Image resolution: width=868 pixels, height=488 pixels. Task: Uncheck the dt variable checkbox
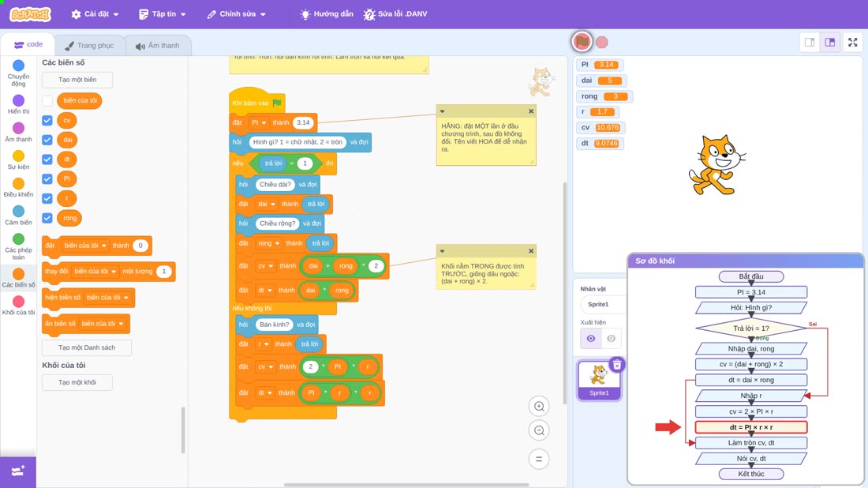click(x=47, y=160)
